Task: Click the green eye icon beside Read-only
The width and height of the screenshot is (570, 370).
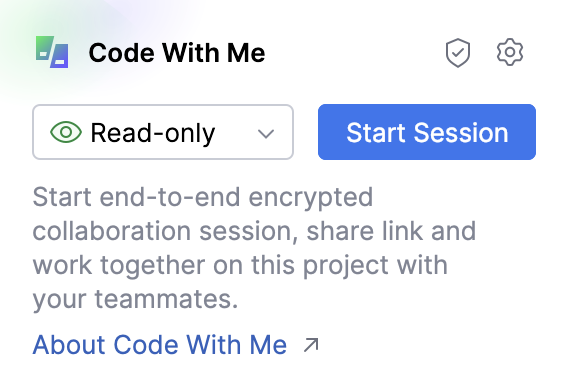Action: [66, 132]
